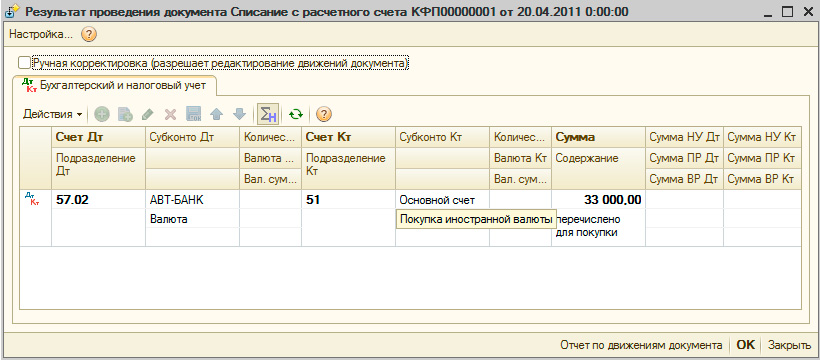Open the Настройка... menu item

[x=41, y=35]
